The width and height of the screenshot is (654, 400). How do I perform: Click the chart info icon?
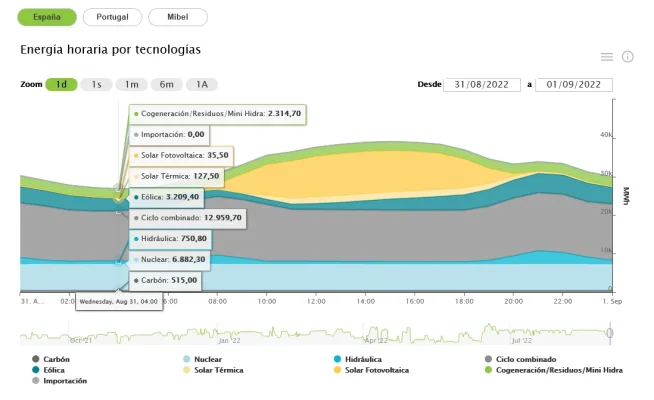(628, 57)
